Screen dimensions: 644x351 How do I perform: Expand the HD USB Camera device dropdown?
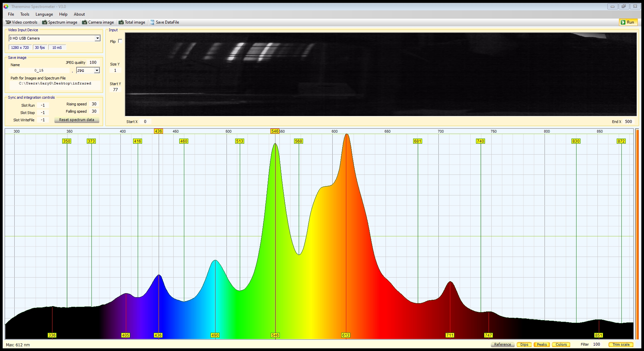tap(97, 38)
